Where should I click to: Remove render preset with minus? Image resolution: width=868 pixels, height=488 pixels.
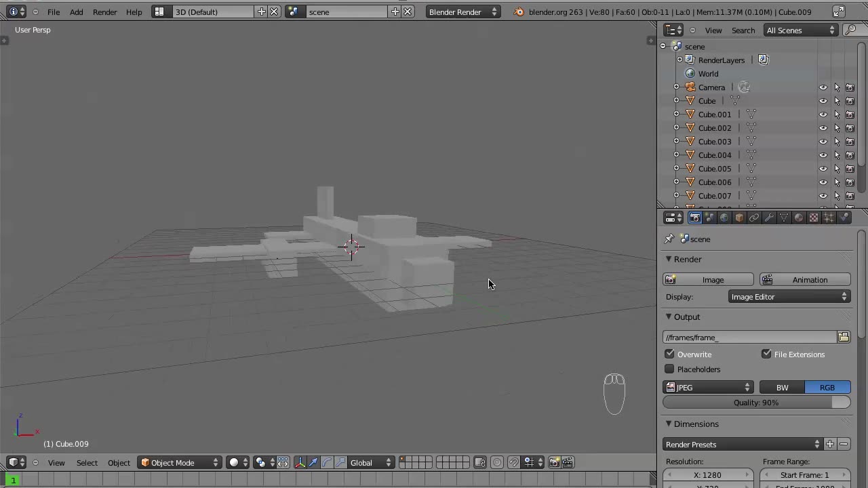coord(844,445)
